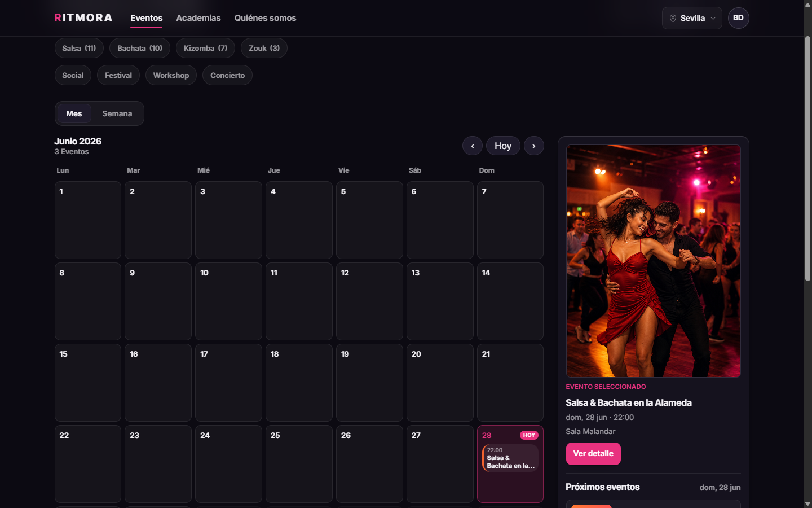Open the Academias nav item
Screen dimensions: 812x508
point(198,18)
